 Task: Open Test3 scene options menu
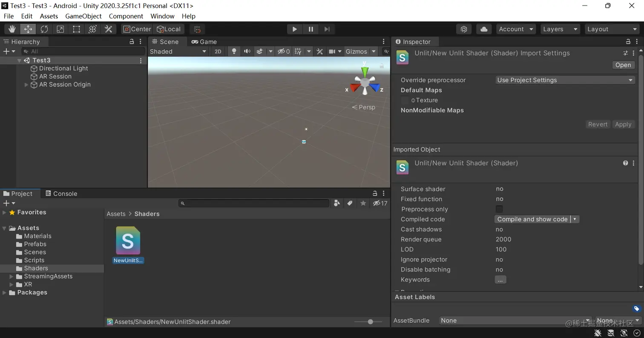point(141,60)
